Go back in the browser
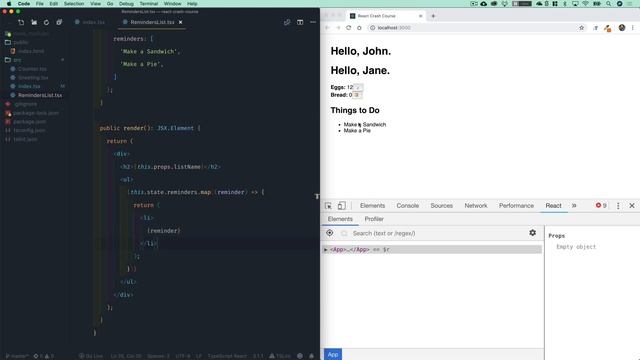Viewport: 640px width, 360px height. click(x=327, y=28)
